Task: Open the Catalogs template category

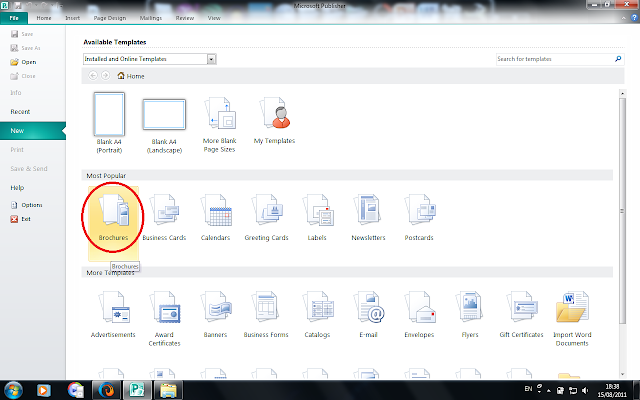Action: [317, 314]
